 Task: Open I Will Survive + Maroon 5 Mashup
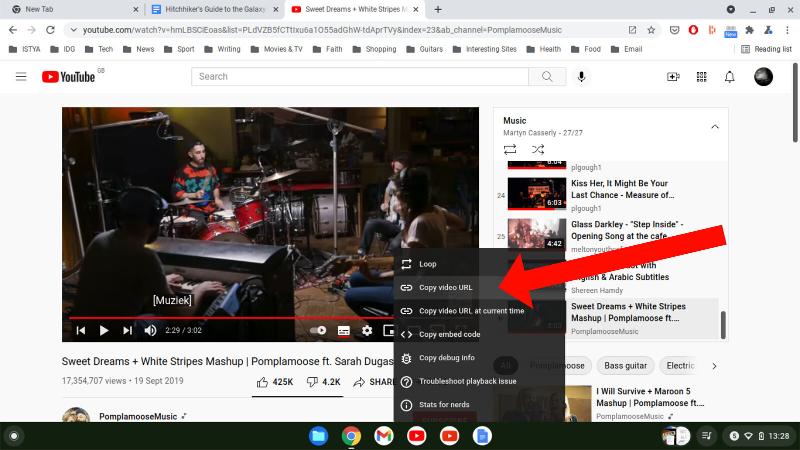[x=650, y=397]
